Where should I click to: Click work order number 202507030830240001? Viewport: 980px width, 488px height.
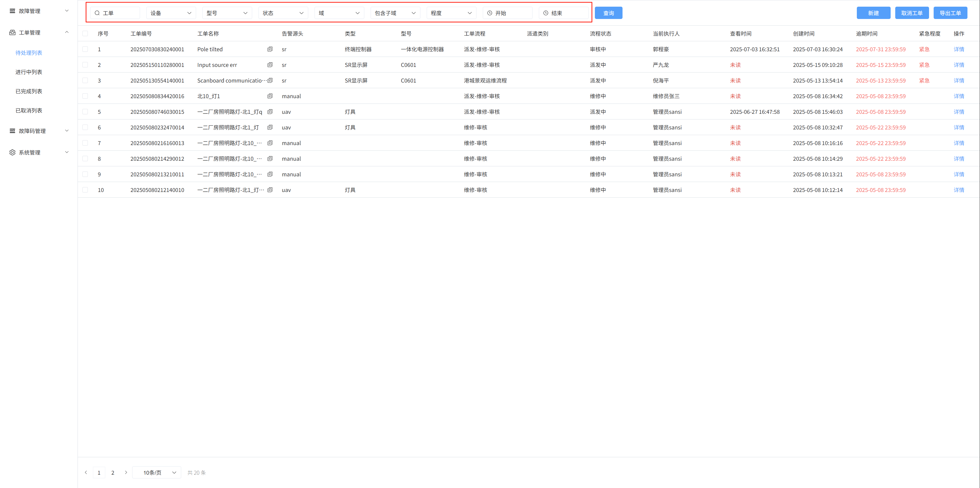157,49
